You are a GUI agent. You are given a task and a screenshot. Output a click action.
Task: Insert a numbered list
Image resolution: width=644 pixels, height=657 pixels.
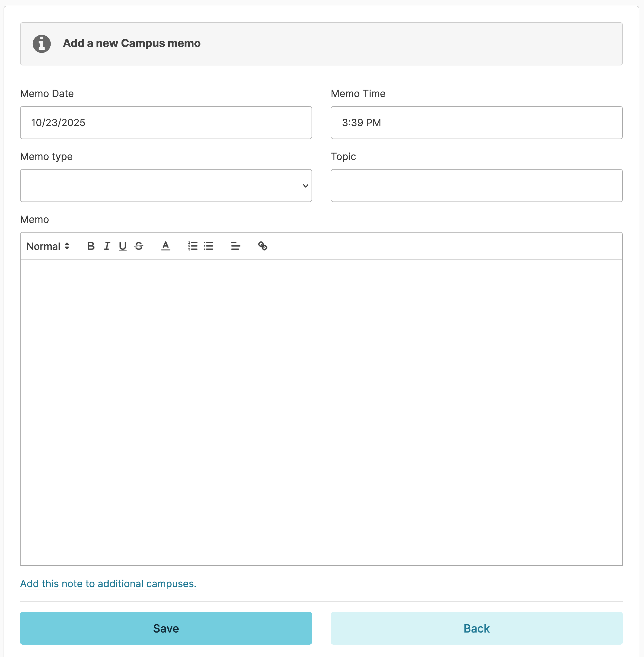pyautogui.click(x=192, y=246)
